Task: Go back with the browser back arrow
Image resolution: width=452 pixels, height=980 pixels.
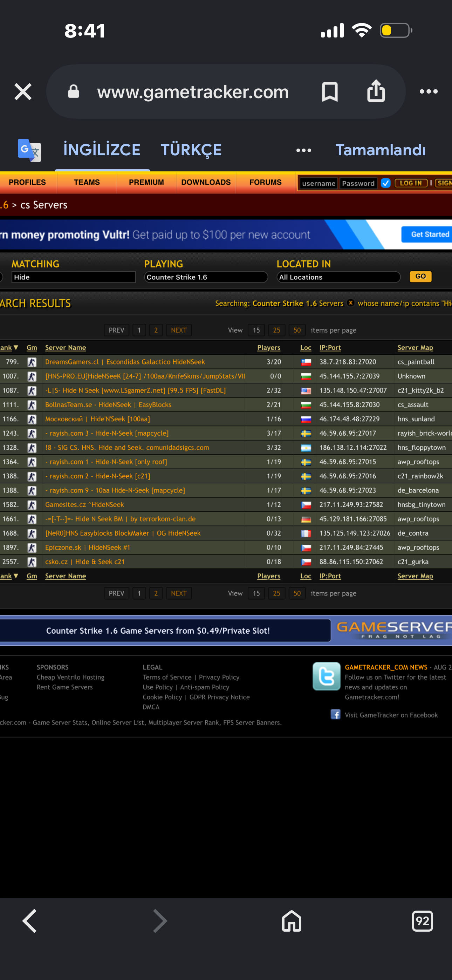Action: [x=30, y=921]
